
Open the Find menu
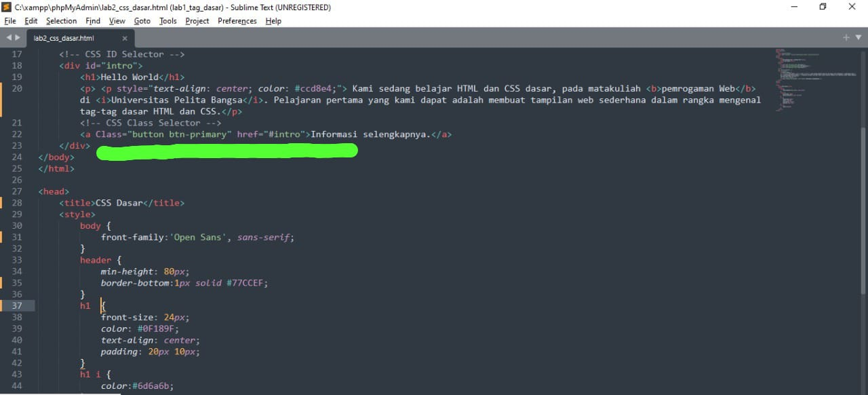point(92,21)
